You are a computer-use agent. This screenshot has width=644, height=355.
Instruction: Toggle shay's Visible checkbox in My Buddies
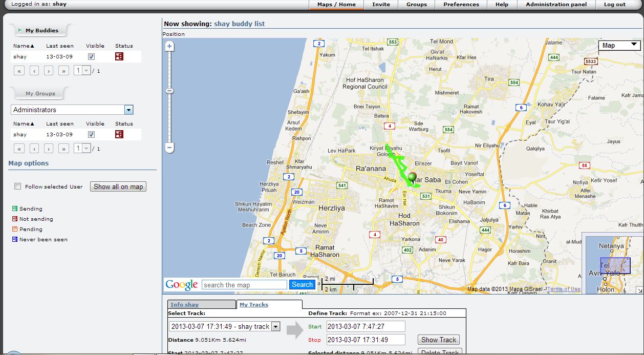click(91, 56)
